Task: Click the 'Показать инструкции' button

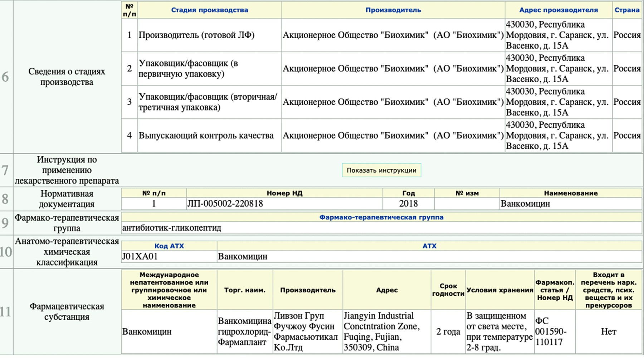Action: 381,170
